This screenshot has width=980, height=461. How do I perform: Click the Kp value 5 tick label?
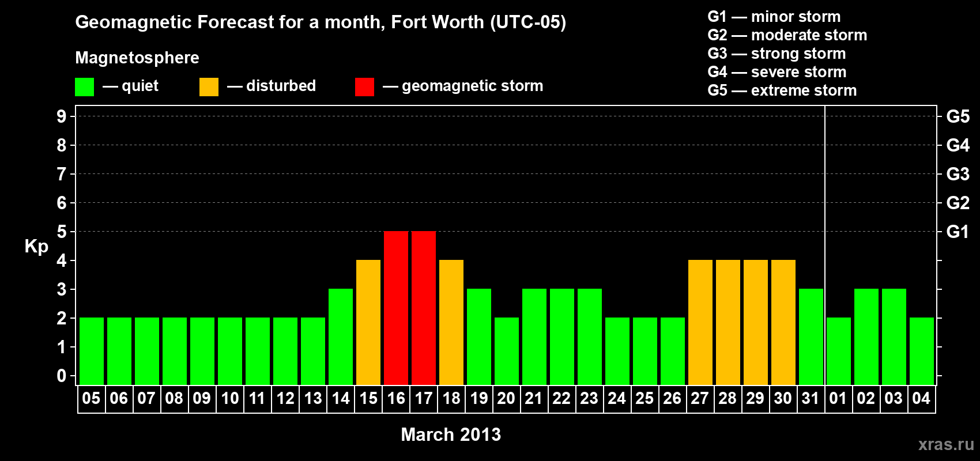[x=62, y=232]
